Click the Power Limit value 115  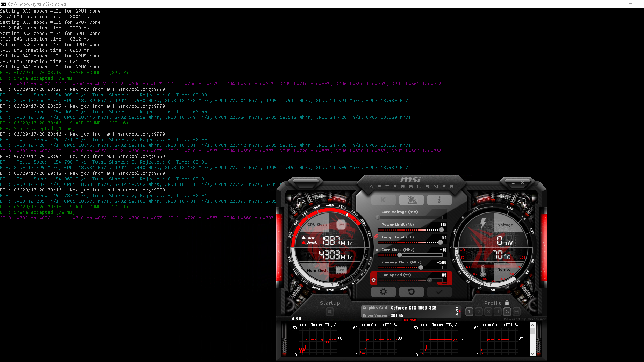click(x=443, y=225)
